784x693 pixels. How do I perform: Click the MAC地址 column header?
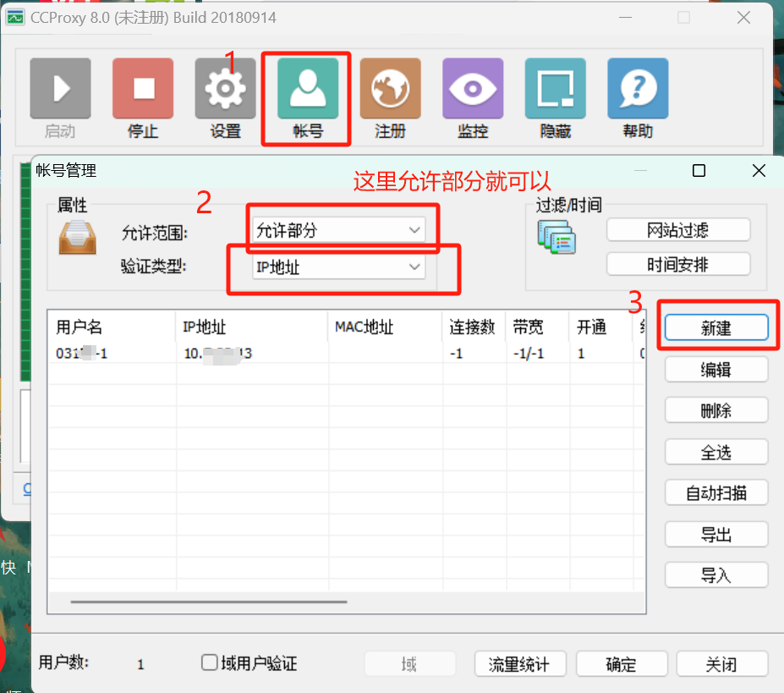point(385,327)
